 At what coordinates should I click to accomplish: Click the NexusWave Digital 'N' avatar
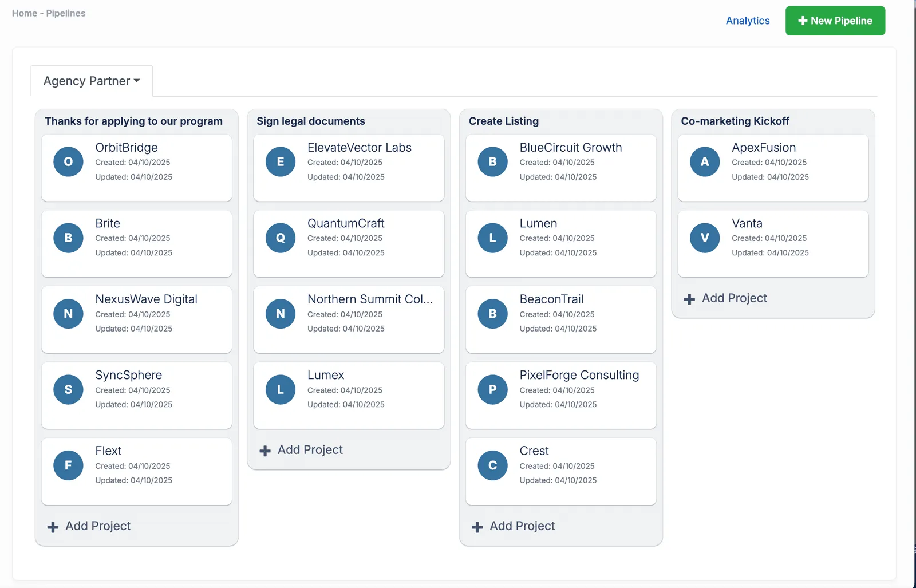point(68,314)
